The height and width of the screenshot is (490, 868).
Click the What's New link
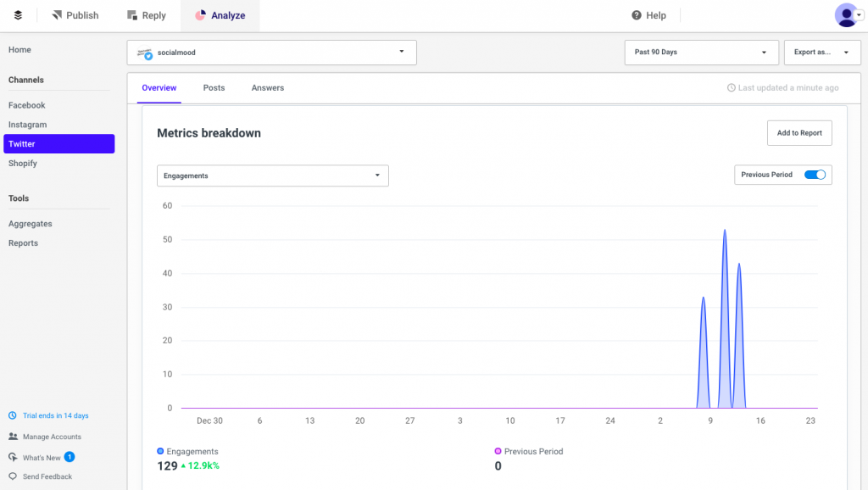42,458
